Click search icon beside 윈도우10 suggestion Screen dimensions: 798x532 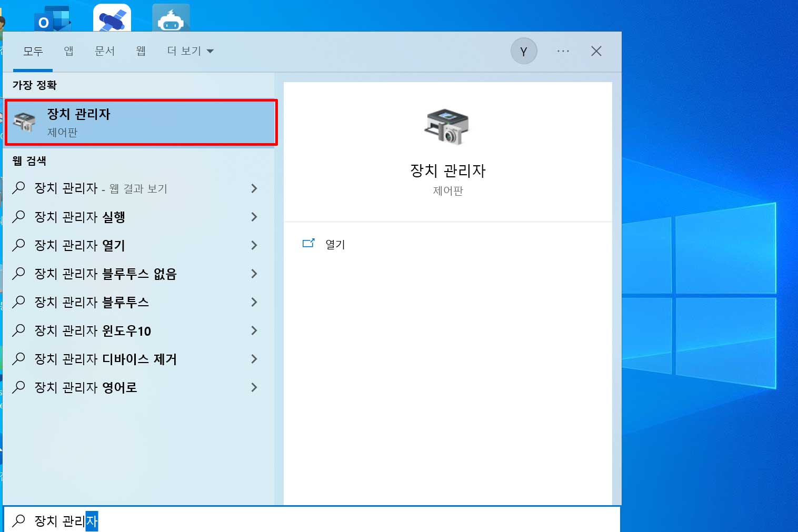(x=18, y=330)
